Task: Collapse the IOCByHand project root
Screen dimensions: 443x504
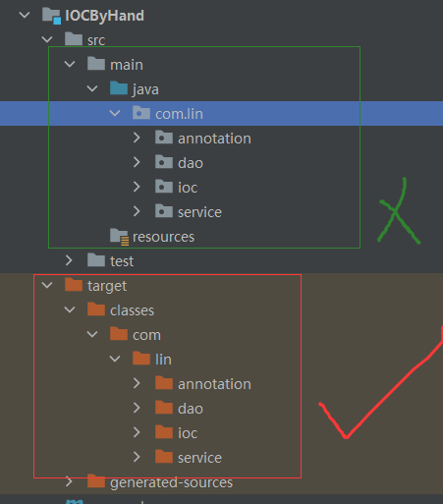Action: (x=25, y=15)
